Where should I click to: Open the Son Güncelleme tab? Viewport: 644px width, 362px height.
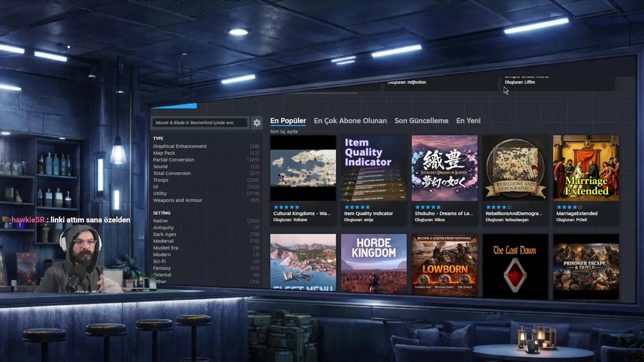[421, 121]
